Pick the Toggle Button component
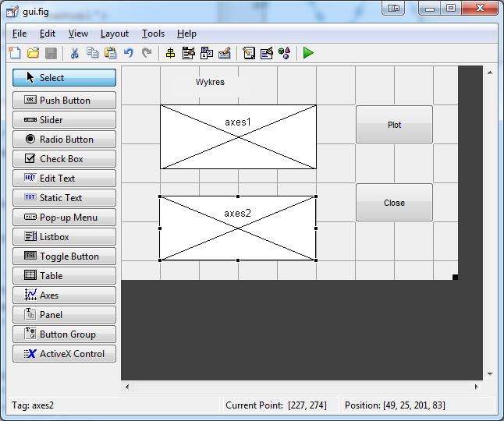 [64, 256]
